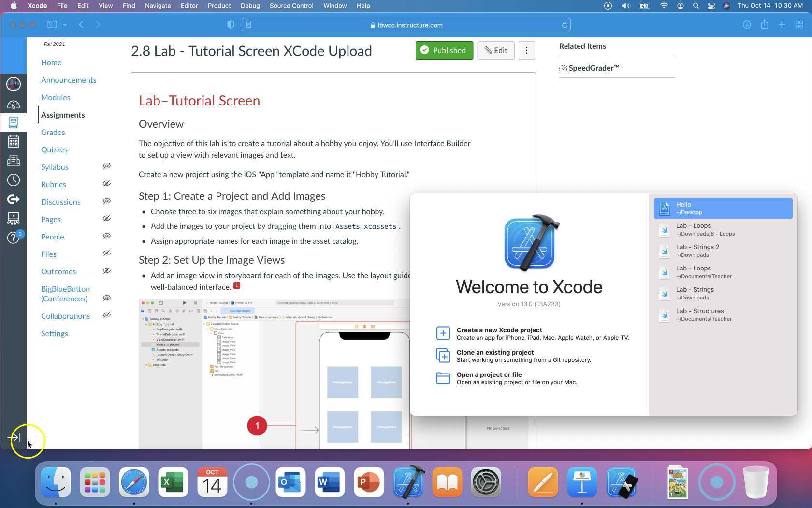
Task: Toggle visibility of the Syllabus section
Action: pyautogui.click(x=107, y=166)
